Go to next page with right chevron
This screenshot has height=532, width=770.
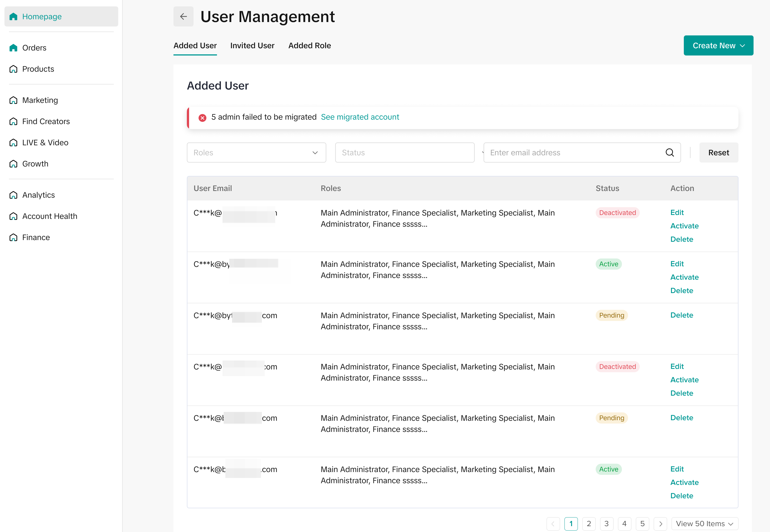[660, 524]
